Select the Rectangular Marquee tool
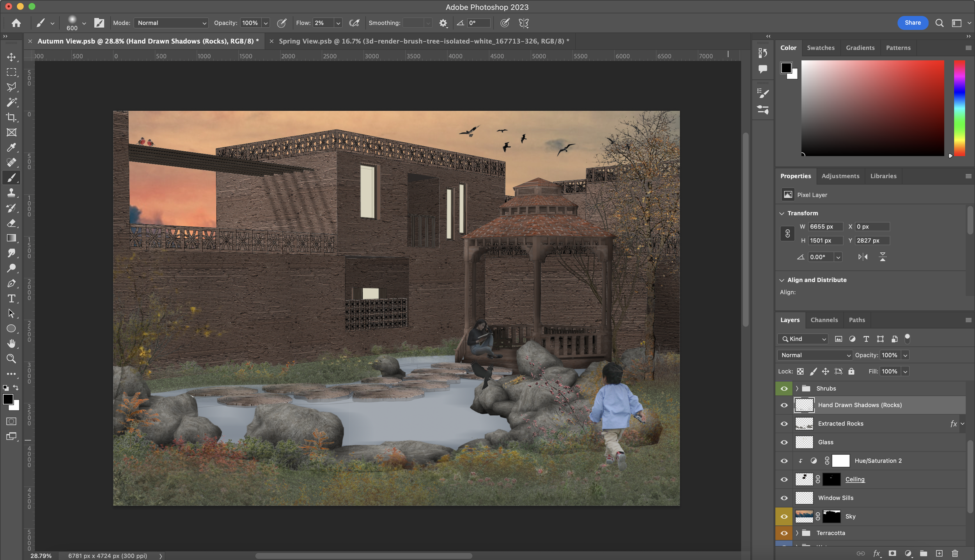The height and width of the screenshot is (560, 975). 11,72
